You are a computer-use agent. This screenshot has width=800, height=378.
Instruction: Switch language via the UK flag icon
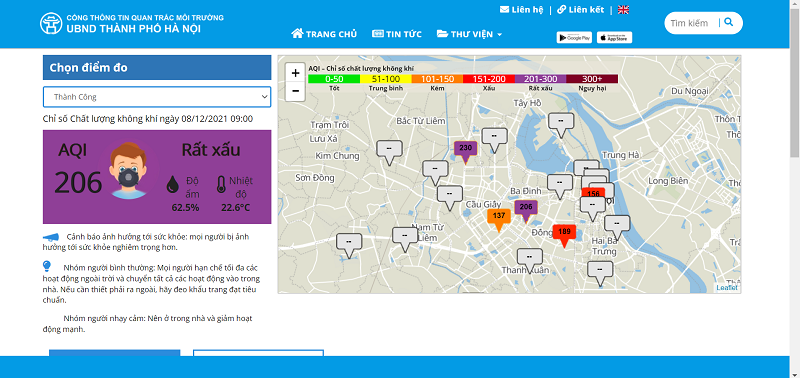[623, 10]
